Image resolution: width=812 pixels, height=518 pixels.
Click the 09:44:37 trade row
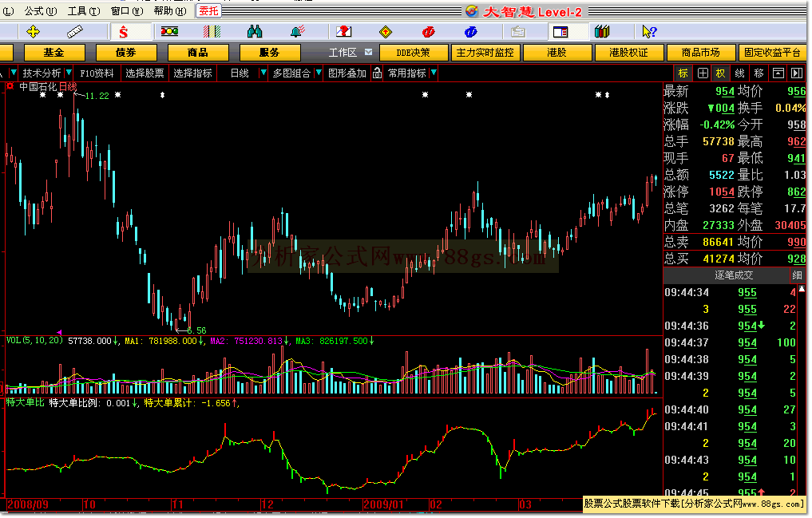pos(731,342)
